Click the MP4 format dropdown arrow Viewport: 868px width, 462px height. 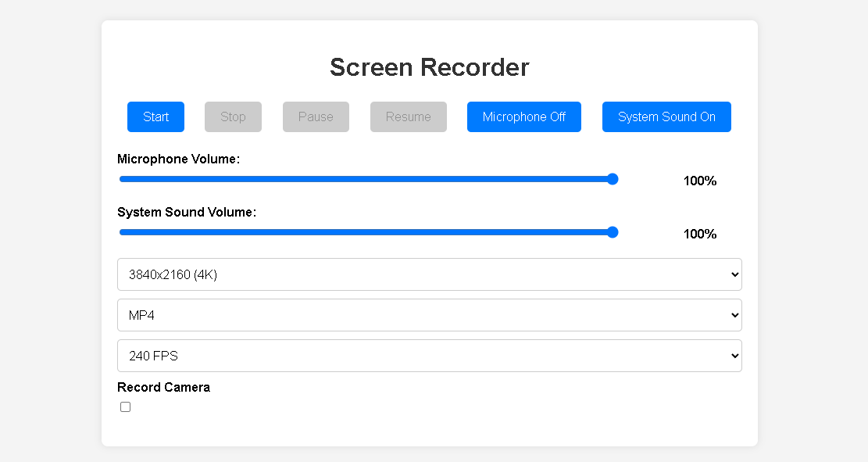[x=733, y=315]
